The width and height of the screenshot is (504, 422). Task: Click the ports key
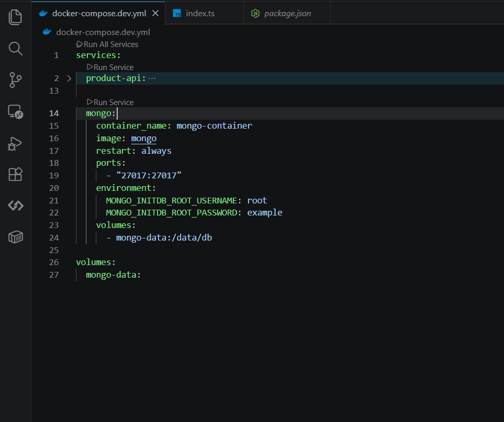(x=108, y=163)
